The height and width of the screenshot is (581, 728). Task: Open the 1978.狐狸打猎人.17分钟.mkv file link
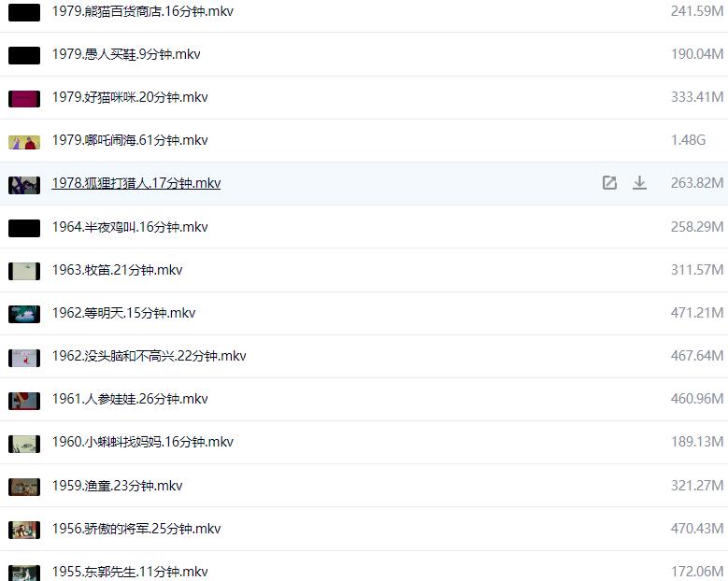point(136,183)
